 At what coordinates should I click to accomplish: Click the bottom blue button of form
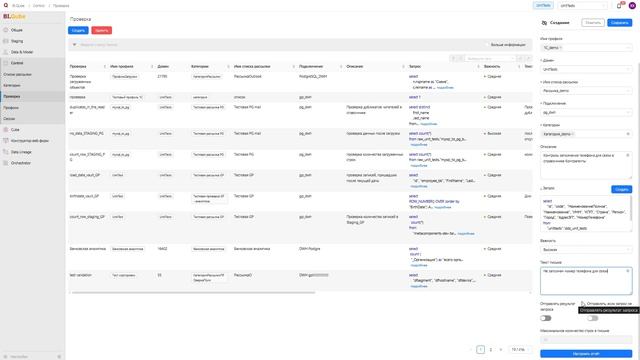pyautogui.click(x=586, y=354)
